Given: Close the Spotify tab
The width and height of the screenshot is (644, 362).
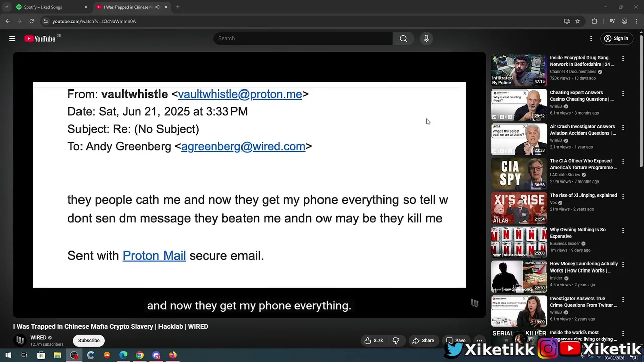Looking at the screenshot, I should pyautogui.click(x=86, y=7).
